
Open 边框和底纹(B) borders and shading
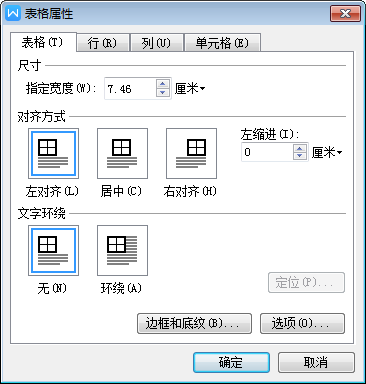point(194,323)
